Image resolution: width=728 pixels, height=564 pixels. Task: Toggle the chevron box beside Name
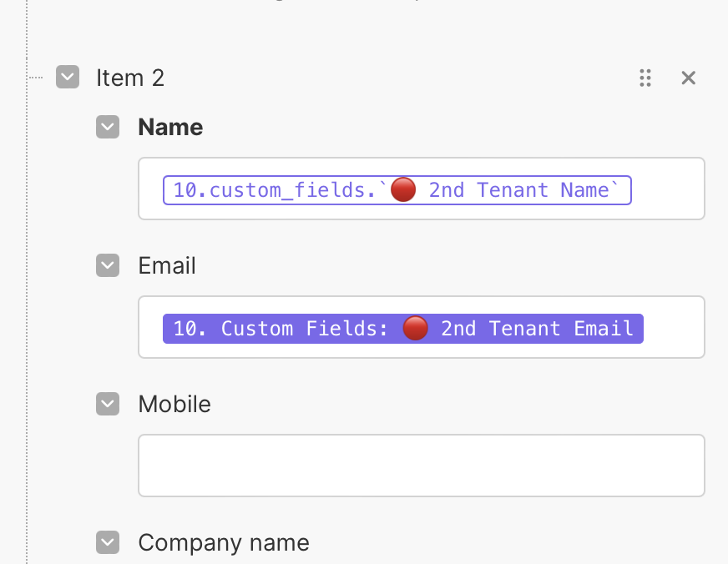tap(108, 127)
